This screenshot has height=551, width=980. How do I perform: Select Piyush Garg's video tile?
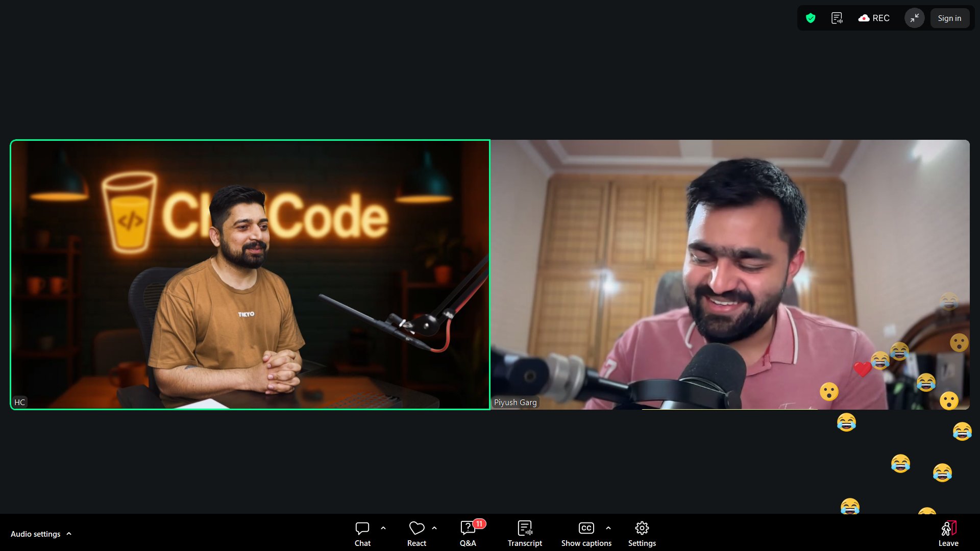(730, 274)
